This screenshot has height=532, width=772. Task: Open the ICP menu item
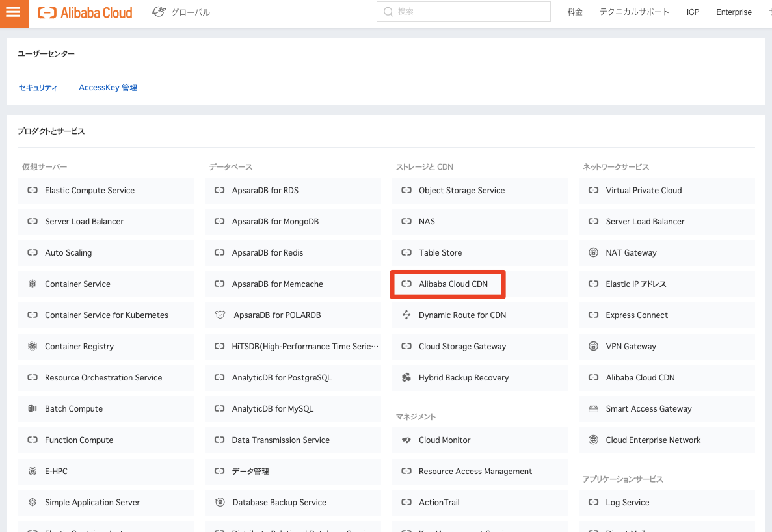point(693,12)
